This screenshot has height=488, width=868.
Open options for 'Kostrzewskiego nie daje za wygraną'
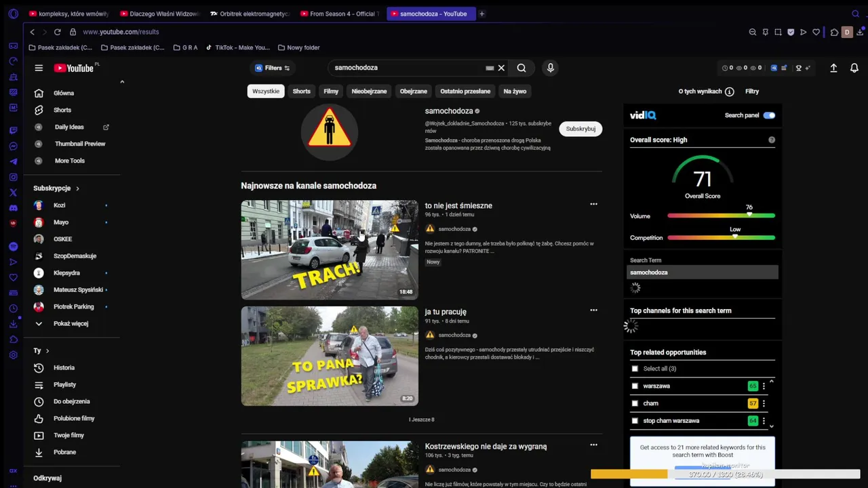(x=593, y=445)
